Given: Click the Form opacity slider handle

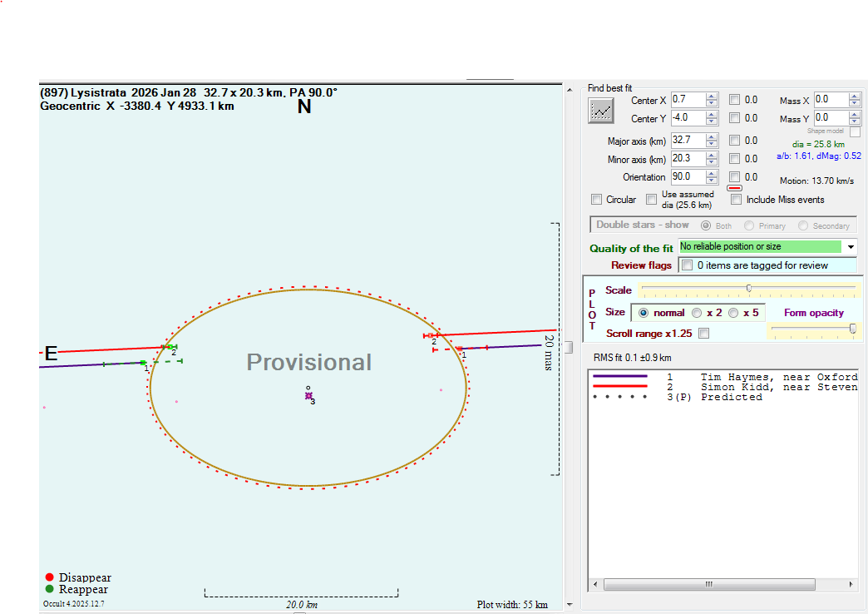Looking at the screenshot, I should (852, 329).
